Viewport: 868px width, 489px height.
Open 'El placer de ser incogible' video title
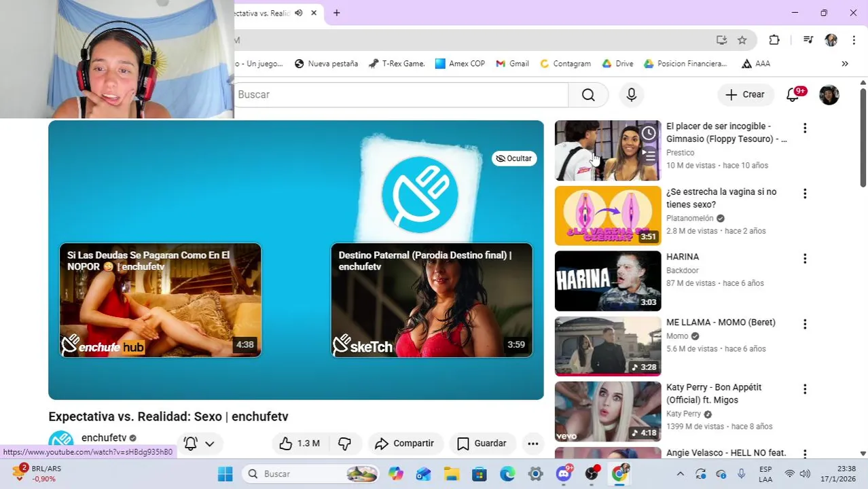point(727,132)
